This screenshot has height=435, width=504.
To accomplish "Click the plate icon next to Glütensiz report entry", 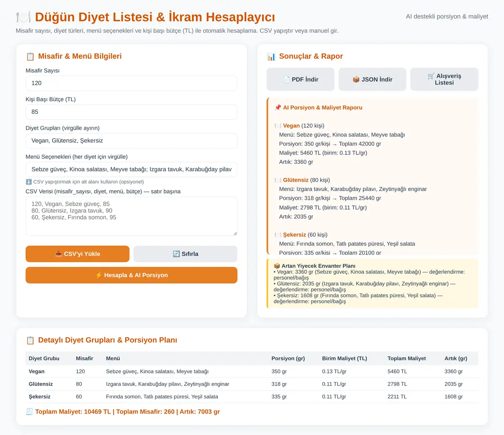I will pyautogui.click(x=278, y=180).
